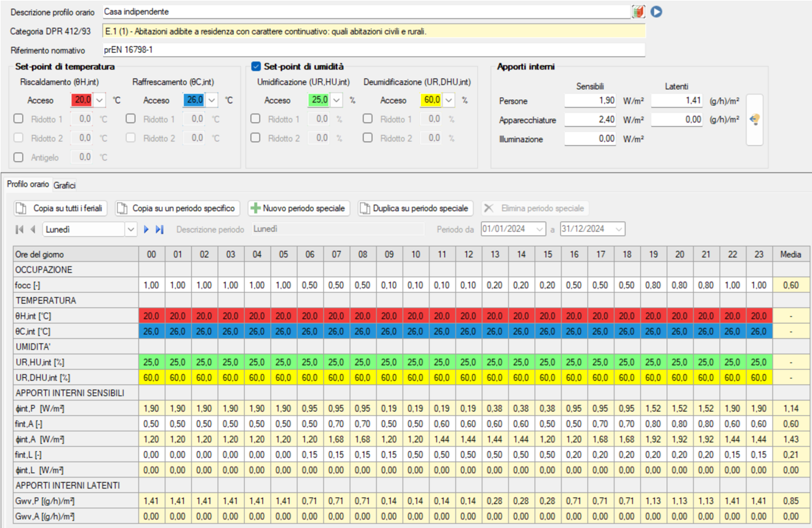The width and height of the screenshot is (812, 528).
Task: Go to the next period arrow
Action: [x=146, y=229]
